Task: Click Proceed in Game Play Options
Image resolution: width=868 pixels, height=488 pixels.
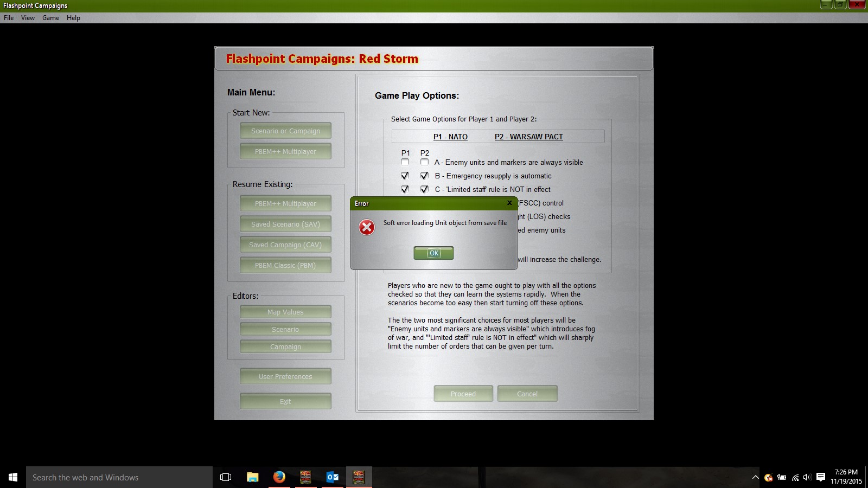Action: click(x=463, y=394)
